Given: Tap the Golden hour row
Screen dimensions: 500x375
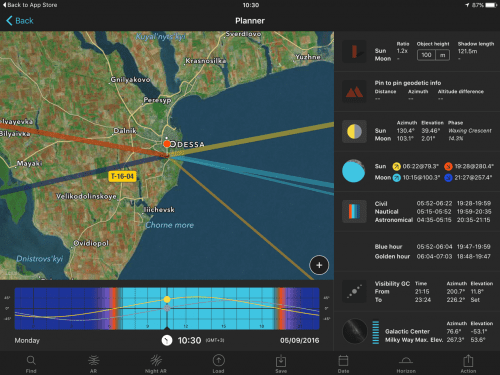Looking at the screenshot, I should click(433, 256).
